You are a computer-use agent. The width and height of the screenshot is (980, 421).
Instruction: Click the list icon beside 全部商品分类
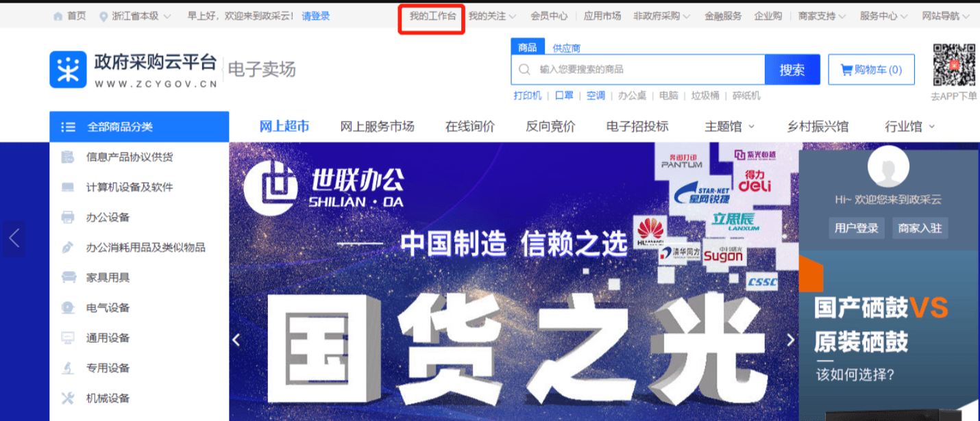[x=68, y=127]
